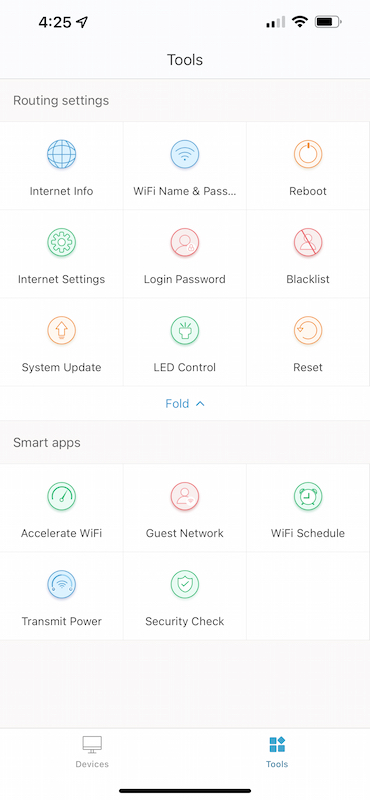
Task: Select the Reboot power icon
Action: (x=308, y=154)
